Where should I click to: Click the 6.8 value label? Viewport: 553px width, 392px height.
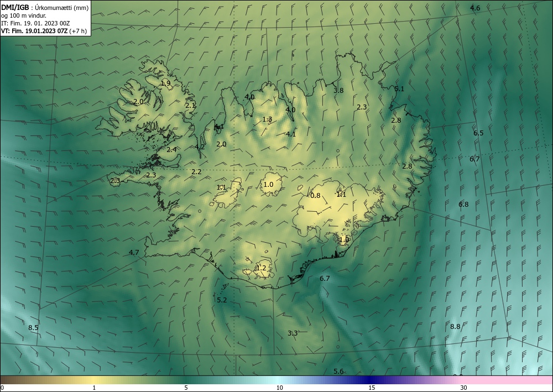point(463,205)
